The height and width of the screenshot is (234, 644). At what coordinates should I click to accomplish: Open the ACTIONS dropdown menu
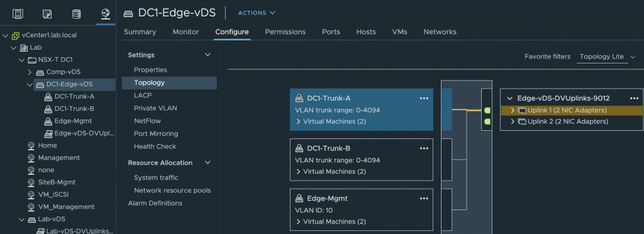257,13
